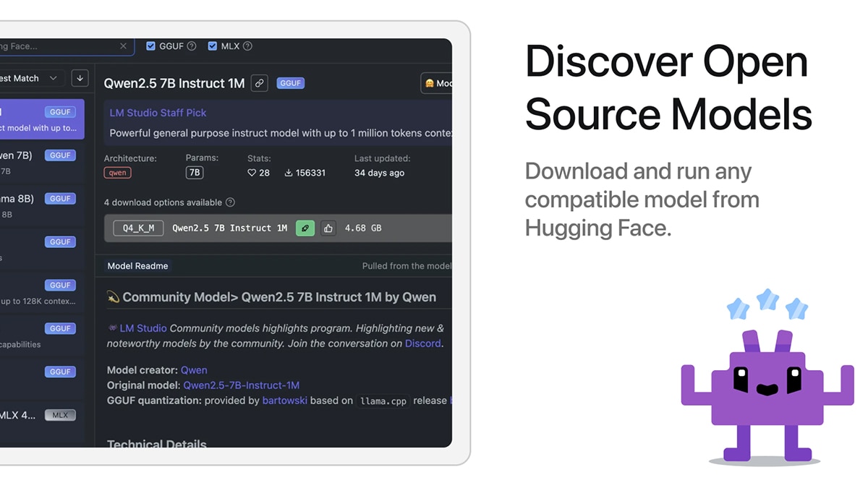Select the result mentioning 'up to 128K'
Viewport: 868px width, 488px height.
[42, 293]
